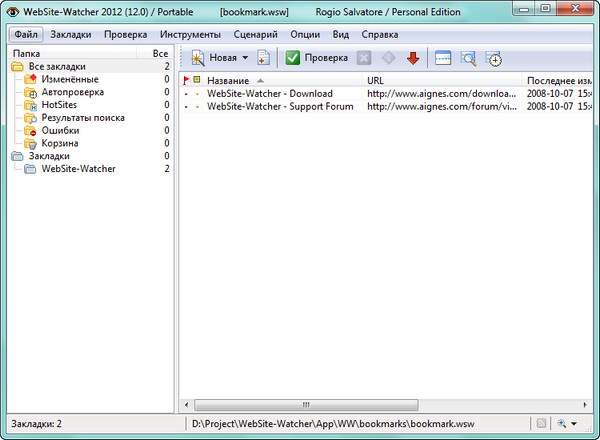Click the Изменённые folder icon
Image resolution: width=600 pixels, height=440 pixels.
(x=30, y=79)
